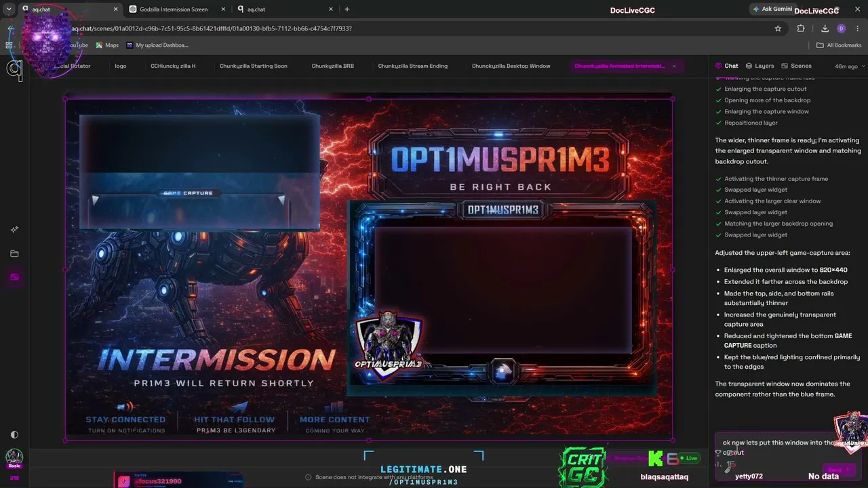Open the Chunckyzilla Desktop Window scene tab
This screenshot has height=488, width=868.
click(x=511, y=66)
